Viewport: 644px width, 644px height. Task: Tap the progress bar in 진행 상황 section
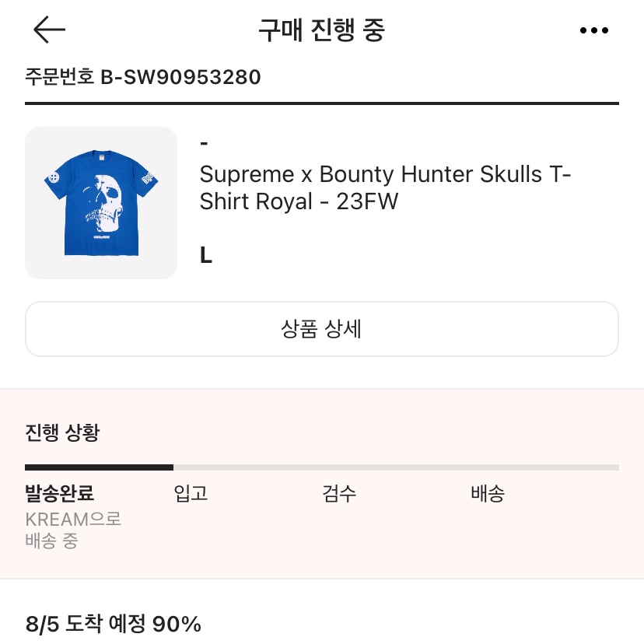[322, 467]
